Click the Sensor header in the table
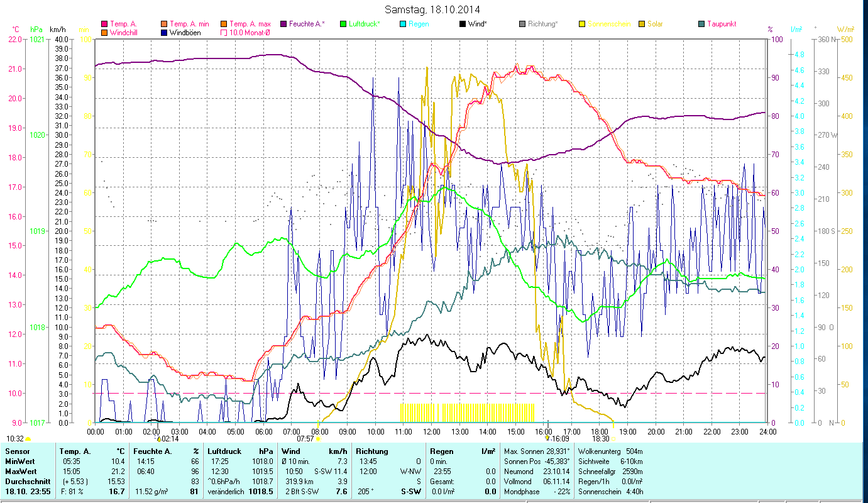This screenshot has height=503, width=868. click(x=16, y=451)
